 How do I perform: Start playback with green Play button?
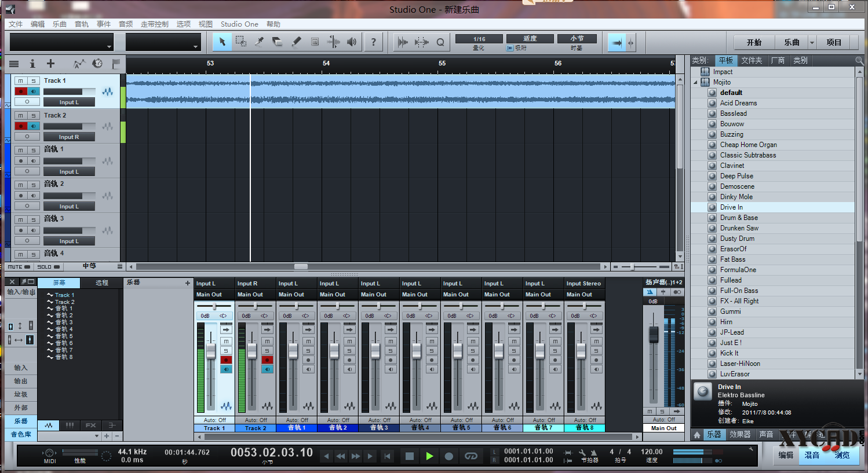[429, 456]
